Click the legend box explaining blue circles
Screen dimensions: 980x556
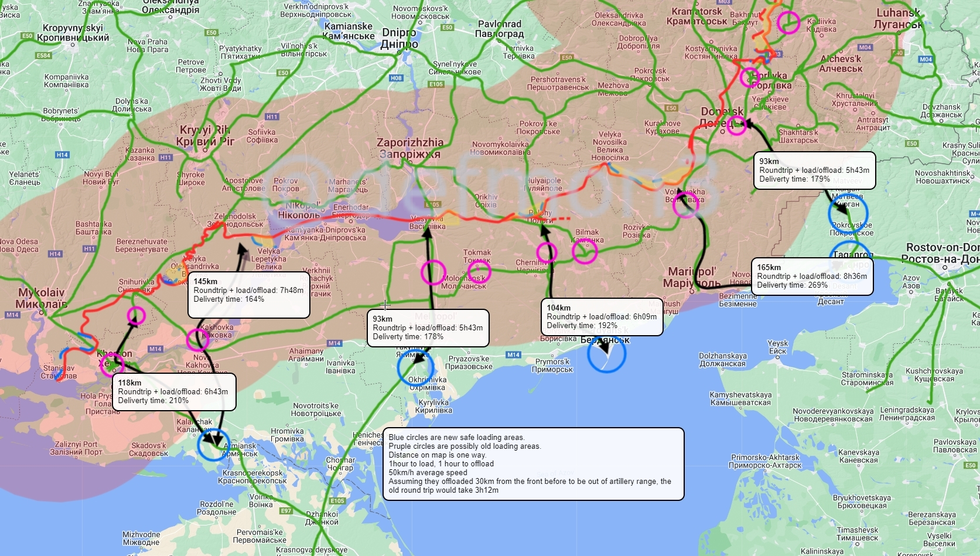[x=532, y=463]
